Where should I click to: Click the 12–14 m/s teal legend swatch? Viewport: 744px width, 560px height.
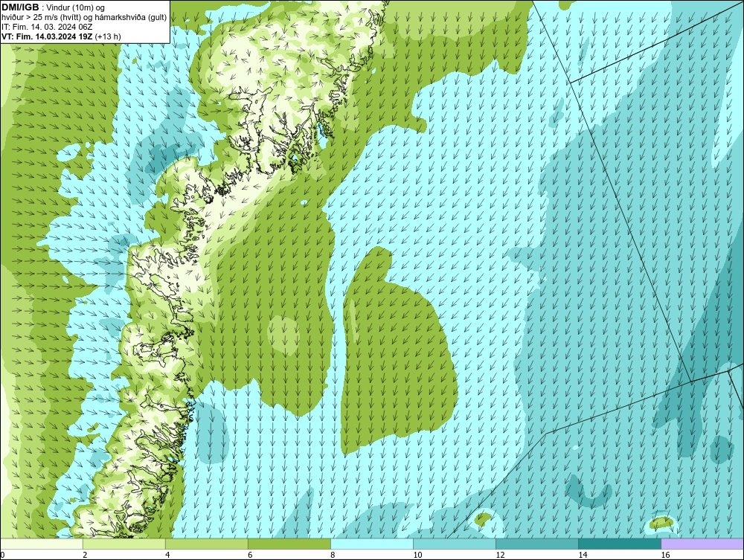tap(537, 544)
